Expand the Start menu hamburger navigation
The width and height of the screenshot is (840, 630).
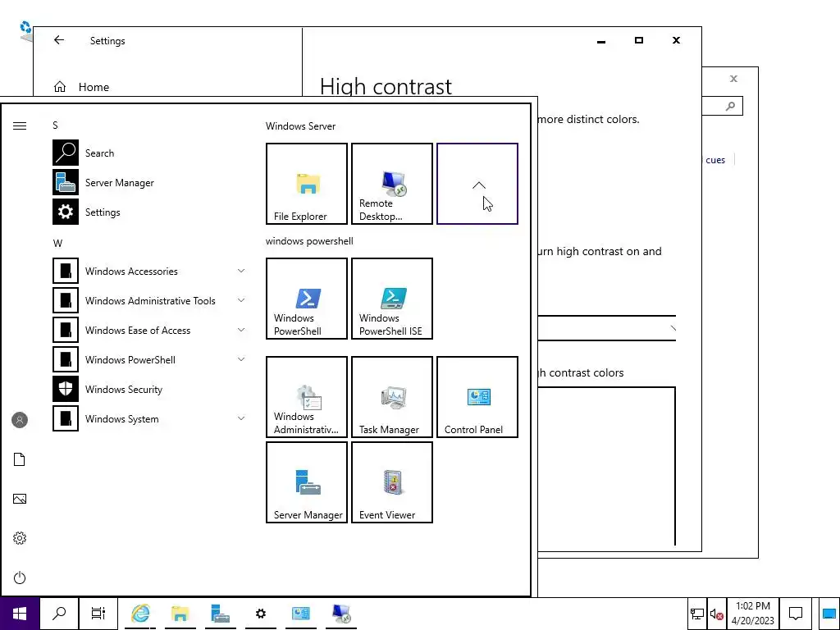[20, 126]
